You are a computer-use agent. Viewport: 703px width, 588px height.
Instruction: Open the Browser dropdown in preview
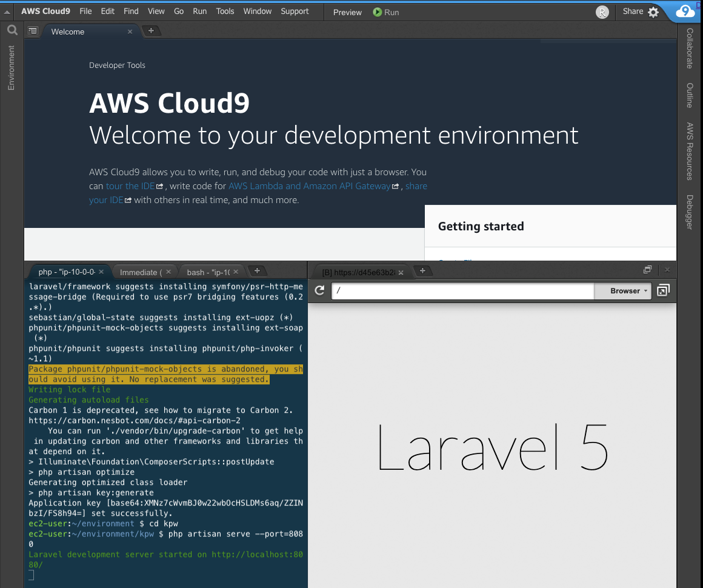[623, 290]
